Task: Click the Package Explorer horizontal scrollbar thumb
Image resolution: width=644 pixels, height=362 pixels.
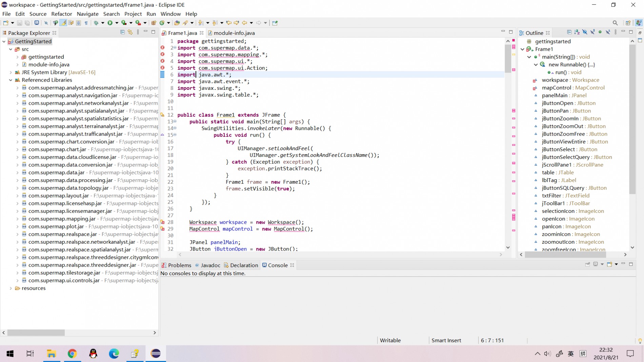Action: (36, 333)
